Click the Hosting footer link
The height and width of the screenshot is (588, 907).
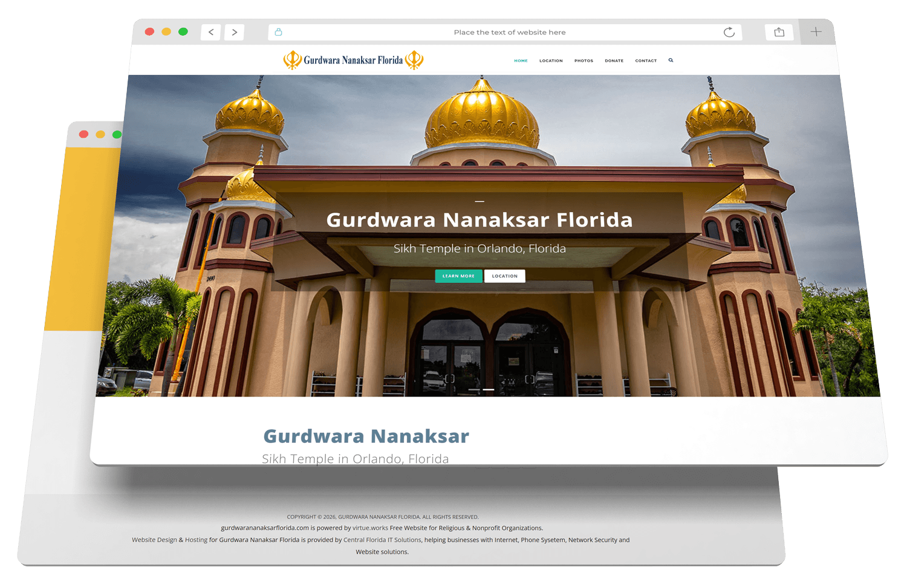196,540
